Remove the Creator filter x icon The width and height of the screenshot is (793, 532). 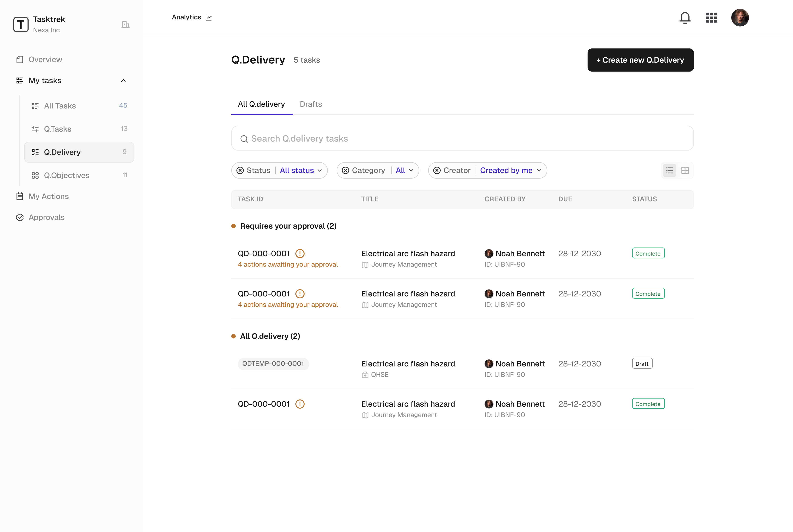(437, 170)
